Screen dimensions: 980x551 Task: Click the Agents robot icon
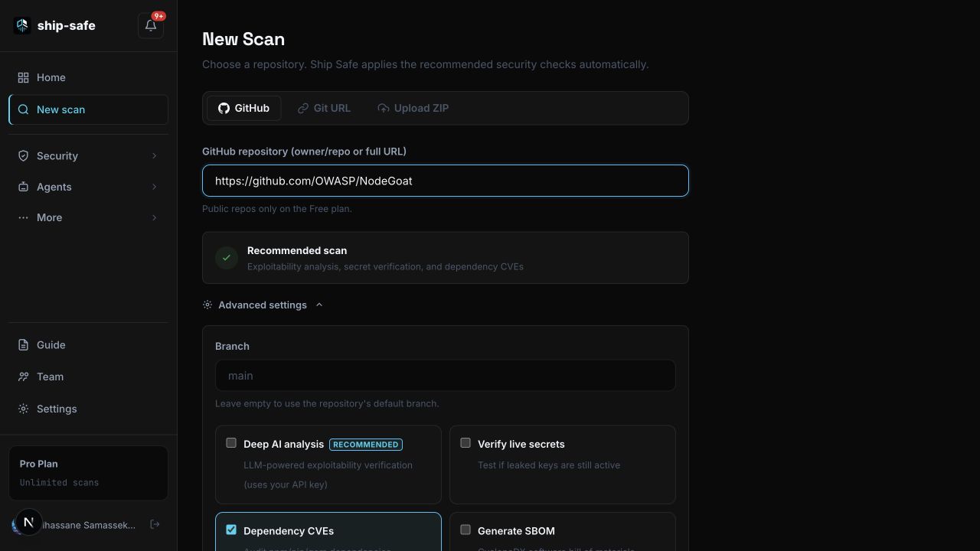pyautogui.click(x=23, y=187)
